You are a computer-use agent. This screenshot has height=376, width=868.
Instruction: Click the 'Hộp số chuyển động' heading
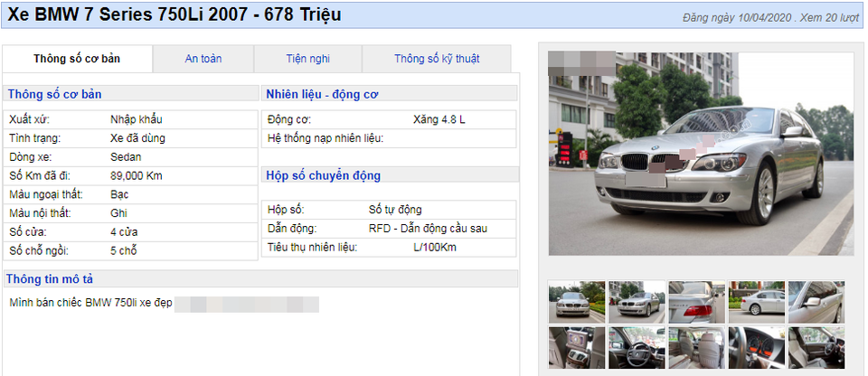point(324,175)
